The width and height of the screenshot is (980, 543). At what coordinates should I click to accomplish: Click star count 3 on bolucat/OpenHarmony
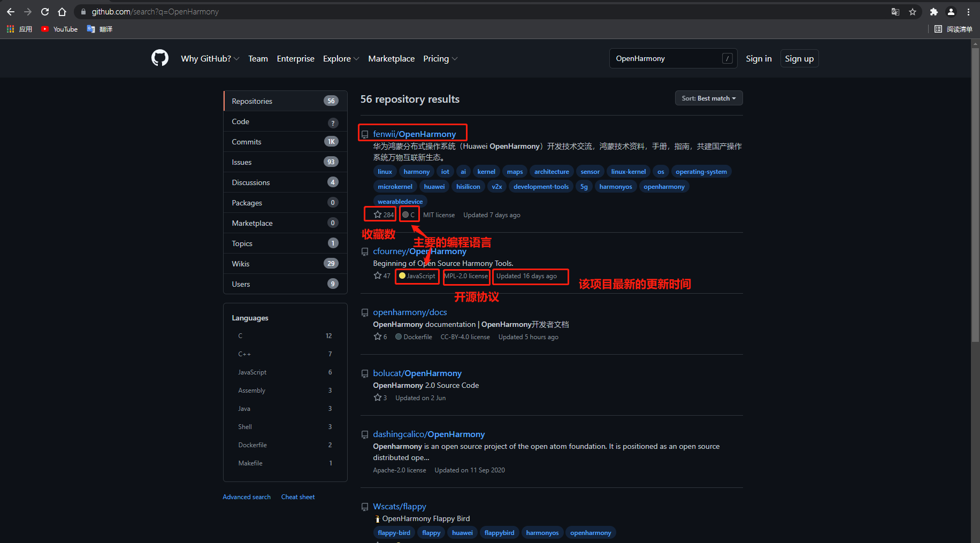pos(380,397)
